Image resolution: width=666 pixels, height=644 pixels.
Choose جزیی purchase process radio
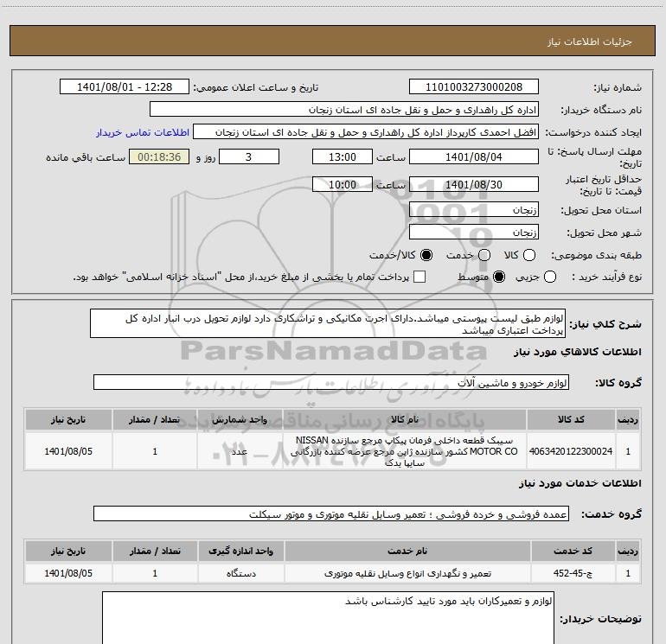(550, 277)
